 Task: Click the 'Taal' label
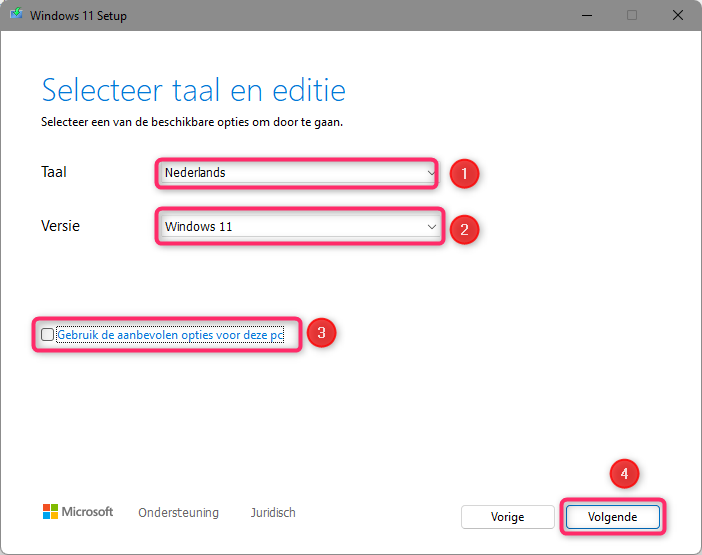pos(54,172)
